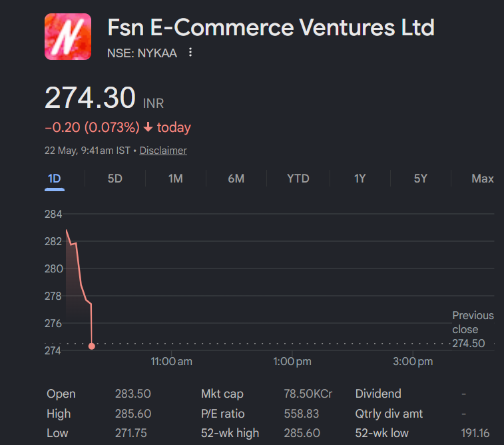View the 1Y chart range
The height and width of the screenshot is (445, 504).
tap(360, 179)
